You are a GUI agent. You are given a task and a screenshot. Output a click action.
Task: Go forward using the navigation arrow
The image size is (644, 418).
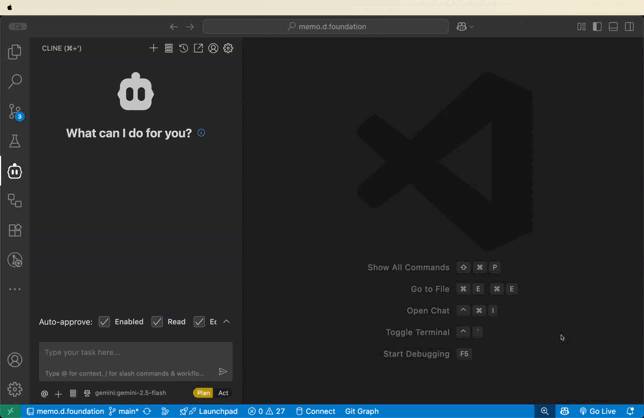tap(190, 27)
